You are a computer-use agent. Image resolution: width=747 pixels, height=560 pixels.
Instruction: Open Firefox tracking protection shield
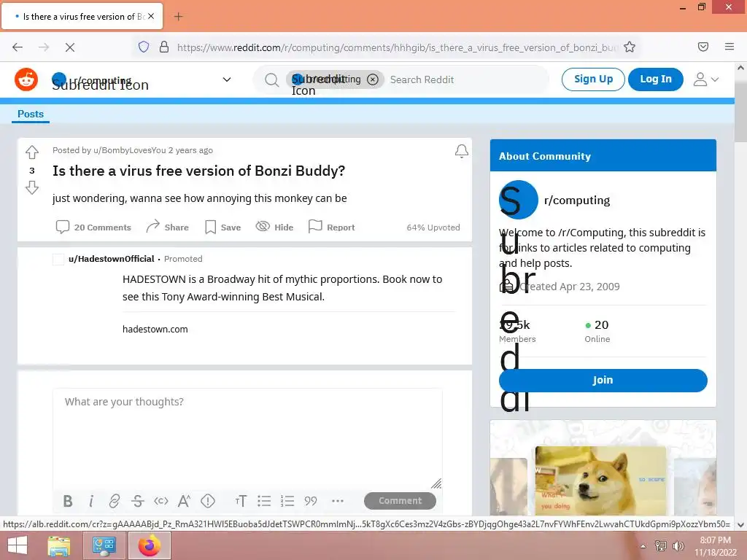144,47
